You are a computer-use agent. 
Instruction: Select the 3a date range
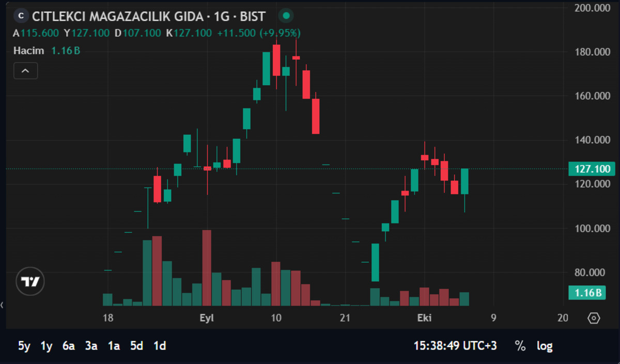(91, 346)
